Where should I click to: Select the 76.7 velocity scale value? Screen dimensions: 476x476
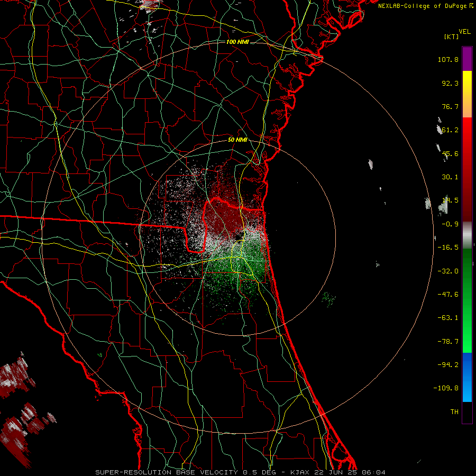450,106
